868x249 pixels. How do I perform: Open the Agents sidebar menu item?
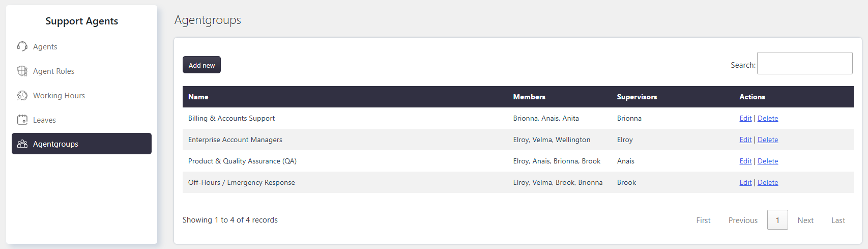pyautogui.click(x=81, y=46)
